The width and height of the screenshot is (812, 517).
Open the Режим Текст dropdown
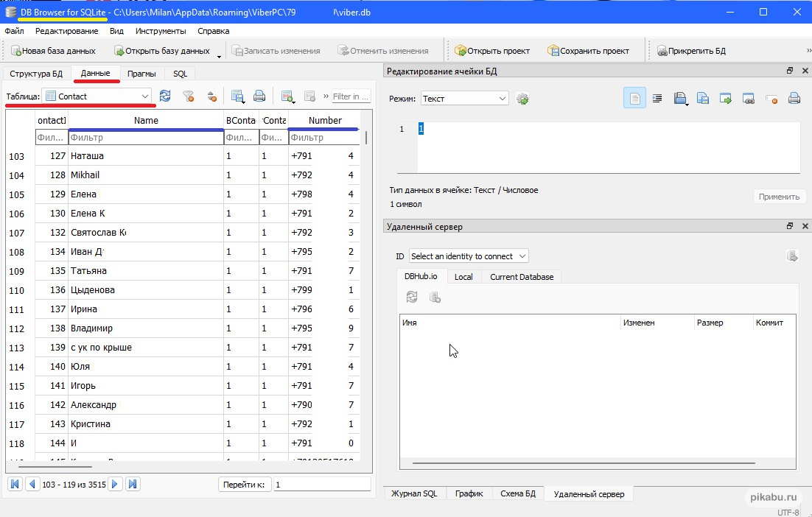[x=464, y=99]
